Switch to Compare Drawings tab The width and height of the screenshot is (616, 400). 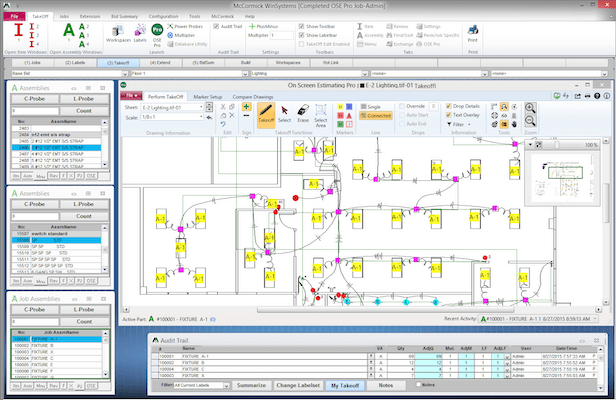pos(253,97)
